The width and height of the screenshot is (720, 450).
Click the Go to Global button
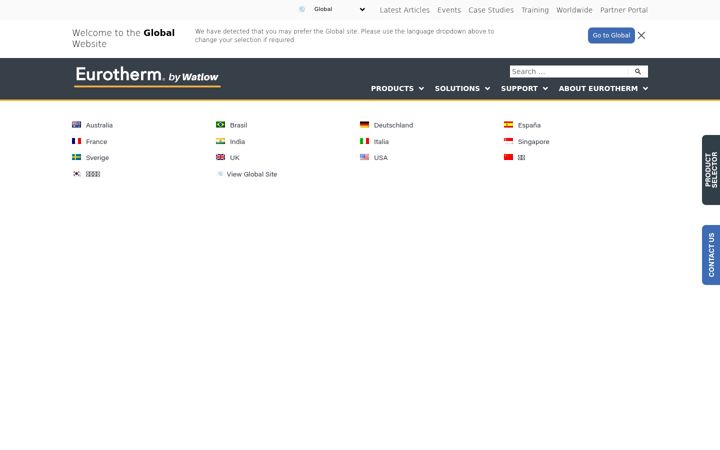tap(611, 35)
